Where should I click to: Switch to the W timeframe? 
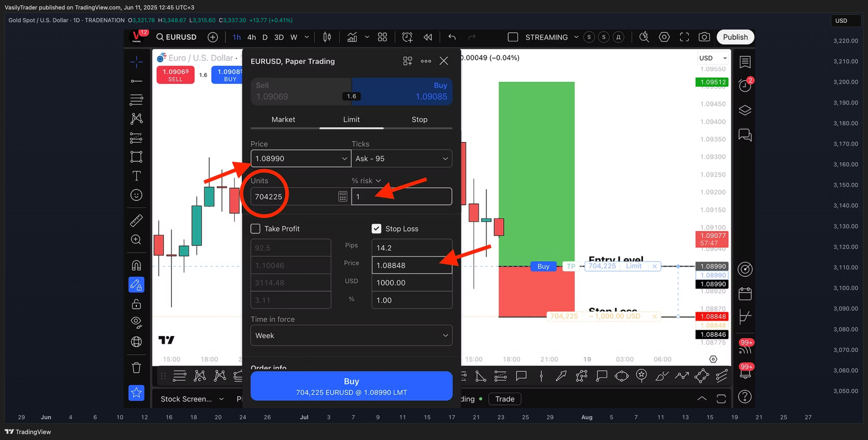294,37
